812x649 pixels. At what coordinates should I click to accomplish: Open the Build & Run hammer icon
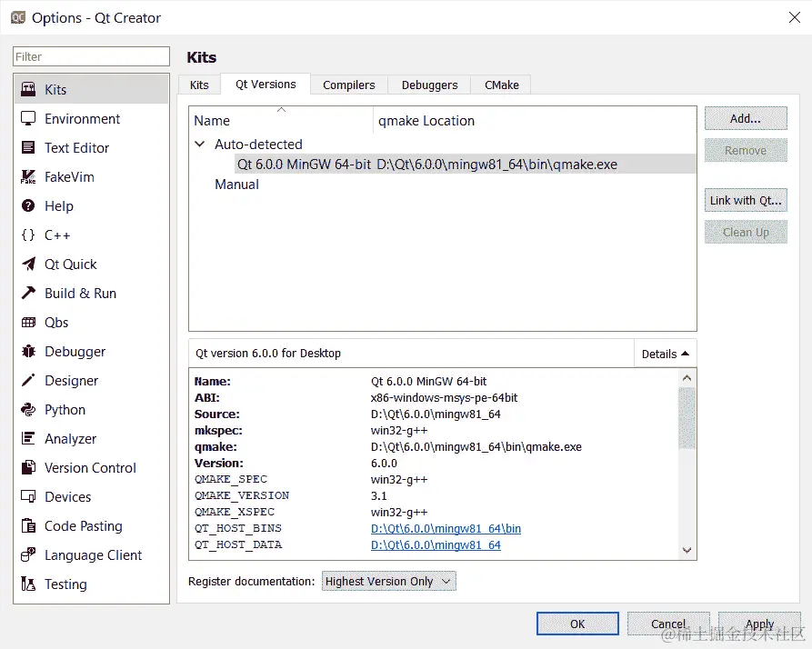[28, 293]
